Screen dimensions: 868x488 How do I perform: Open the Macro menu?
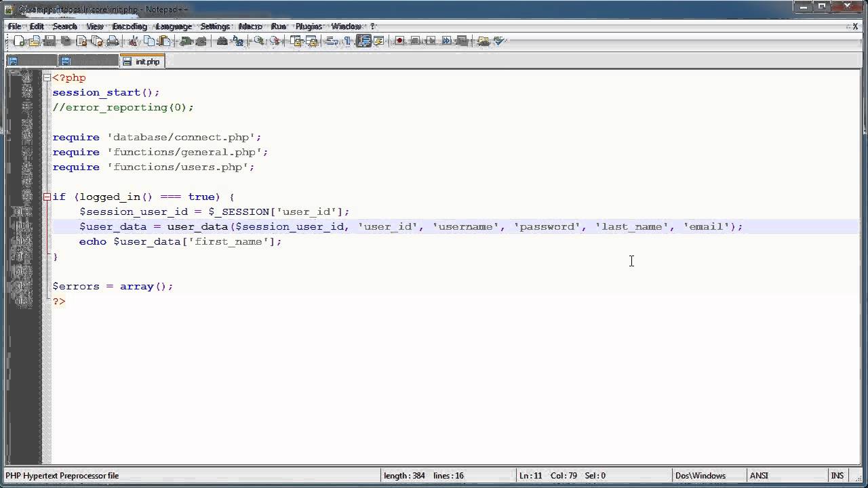(250, 26)
